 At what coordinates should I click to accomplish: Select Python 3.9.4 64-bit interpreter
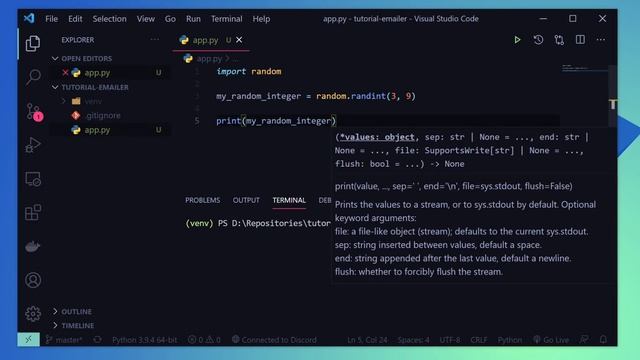coord(145,340)
